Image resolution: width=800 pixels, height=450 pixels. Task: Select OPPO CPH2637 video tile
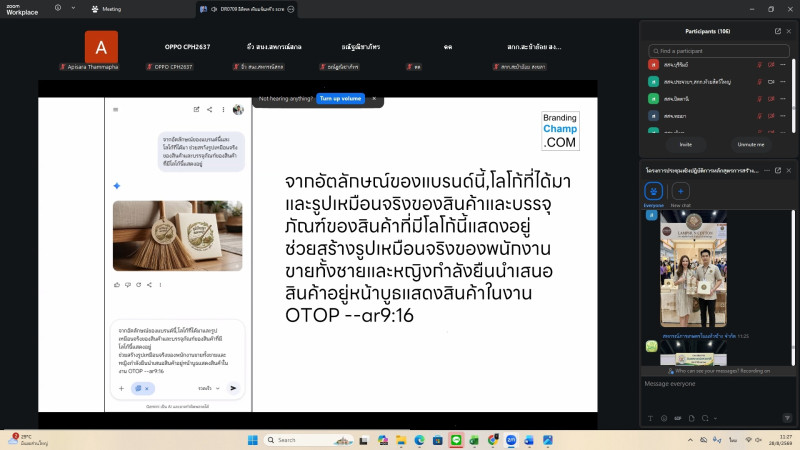[187, 49]
